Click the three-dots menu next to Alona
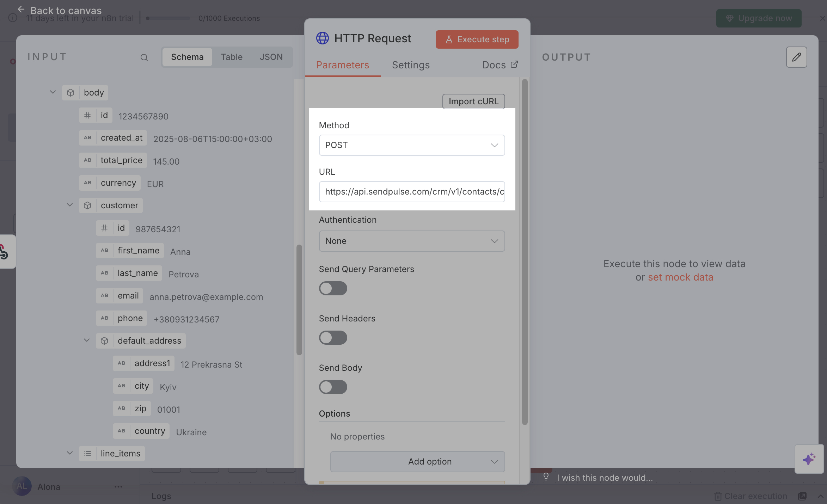The width and height of the screenshot is (827, 504). (x=118, y=487)
